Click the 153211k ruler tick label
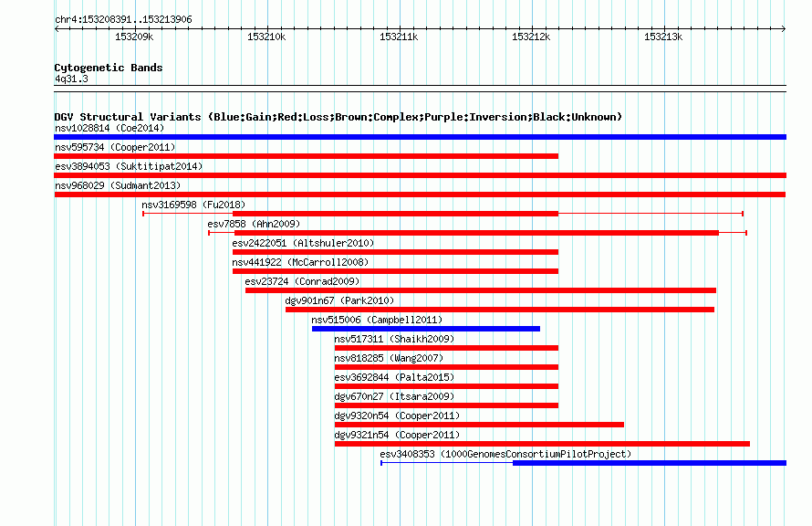 point(399,37)
